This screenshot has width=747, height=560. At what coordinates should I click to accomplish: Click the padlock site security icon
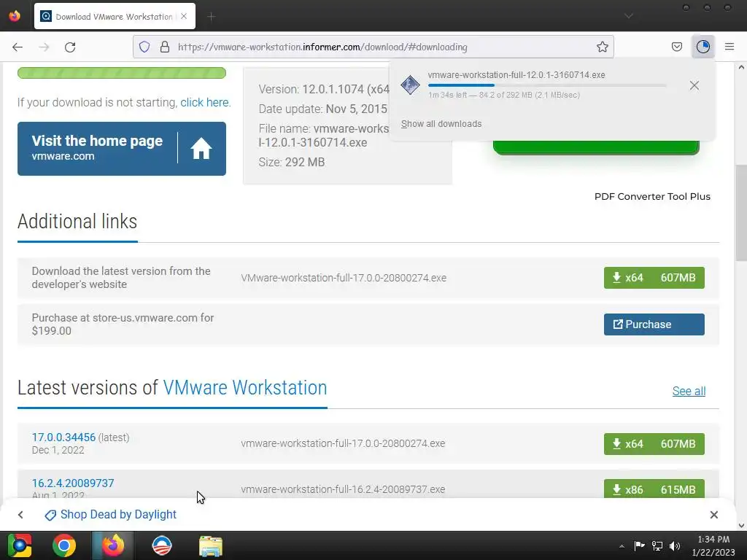[165, 47]
